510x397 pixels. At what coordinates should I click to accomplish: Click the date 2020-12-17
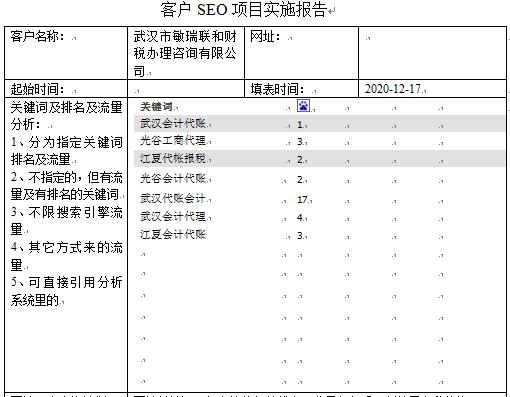393,89
